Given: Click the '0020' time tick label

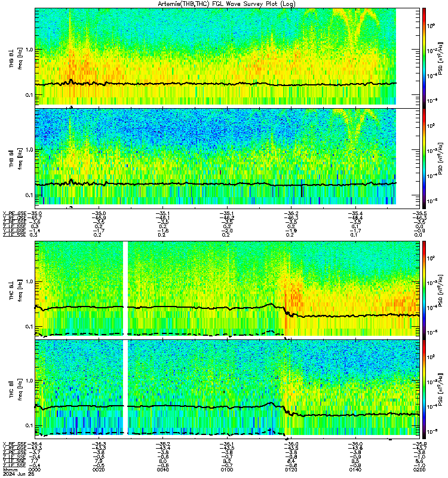Looking at the screenshot, I should pyautogui.click(x=99, y=470).
